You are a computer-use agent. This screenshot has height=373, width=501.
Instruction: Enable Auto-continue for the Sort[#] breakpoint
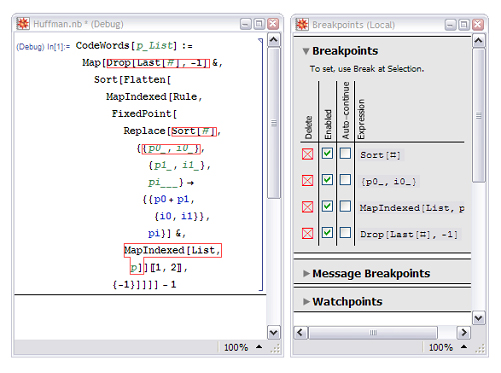pos(345,153)
